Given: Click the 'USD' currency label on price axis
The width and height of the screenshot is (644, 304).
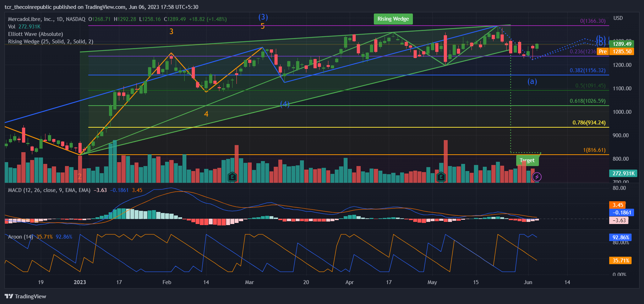Looking at the screenshot, I should pyautogui.click(x=618, y=18).
